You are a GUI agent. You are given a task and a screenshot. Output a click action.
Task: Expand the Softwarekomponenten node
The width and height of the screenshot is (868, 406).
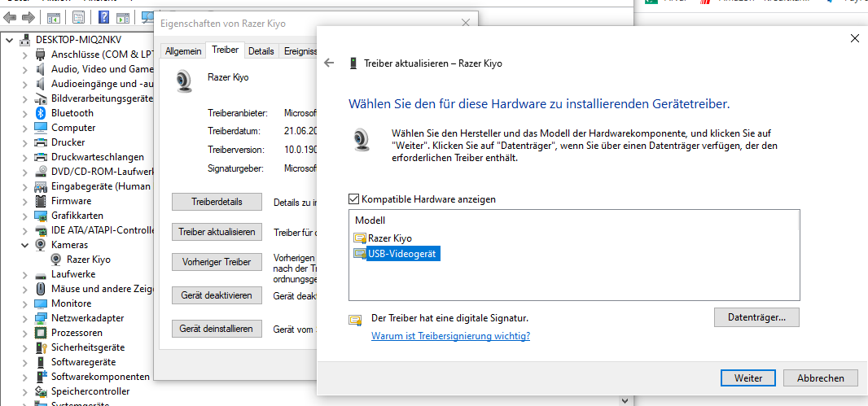(x=25, y=377)
